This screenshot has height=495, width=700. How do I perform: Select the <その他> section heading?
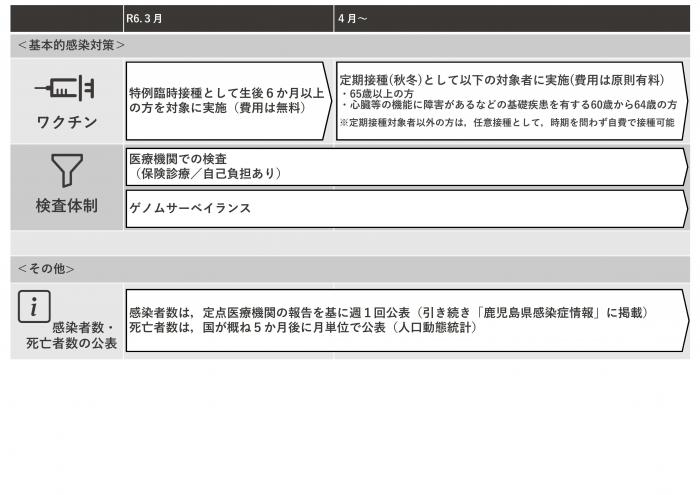pyautogui.click(x=46, y=268)
